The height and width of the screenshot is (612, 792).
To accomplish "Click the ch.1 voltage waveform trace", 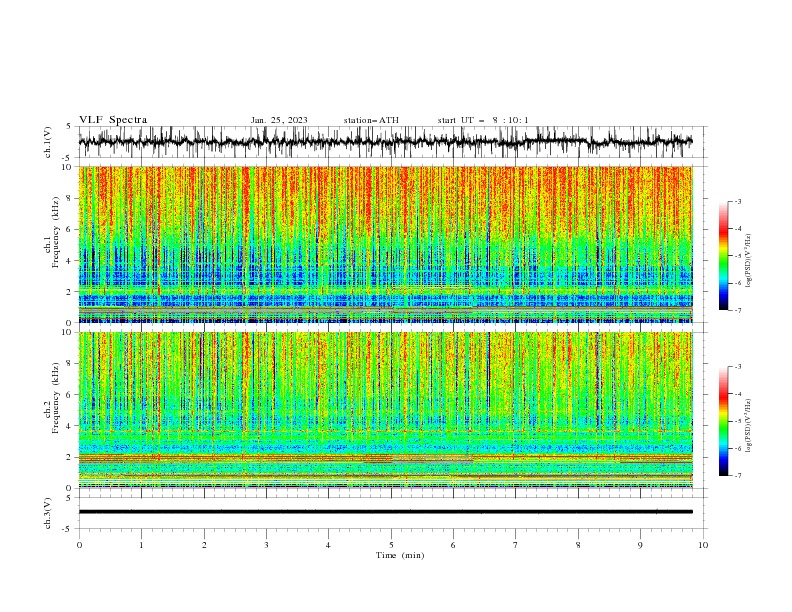I will point(385,142).
